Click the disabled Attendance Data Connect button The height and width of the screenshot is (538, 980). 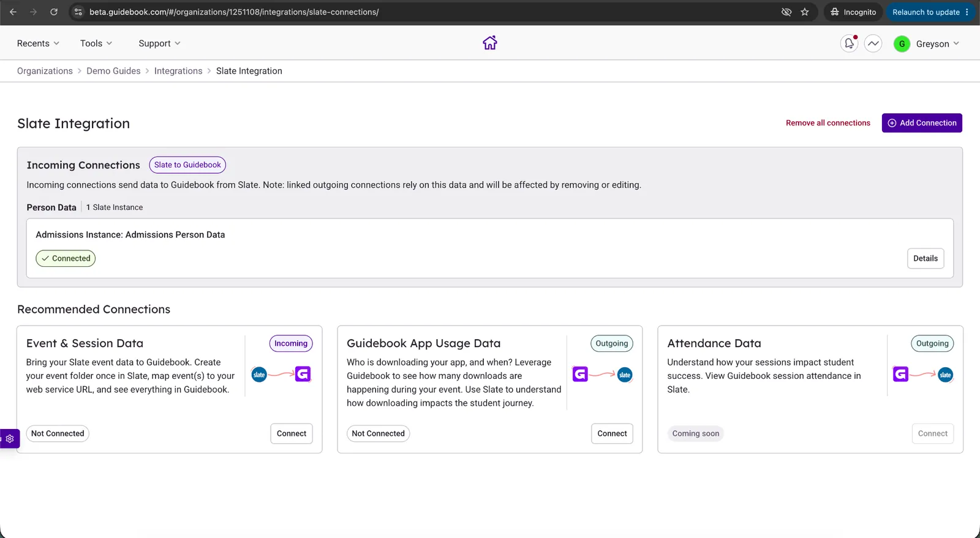point(932,433)
